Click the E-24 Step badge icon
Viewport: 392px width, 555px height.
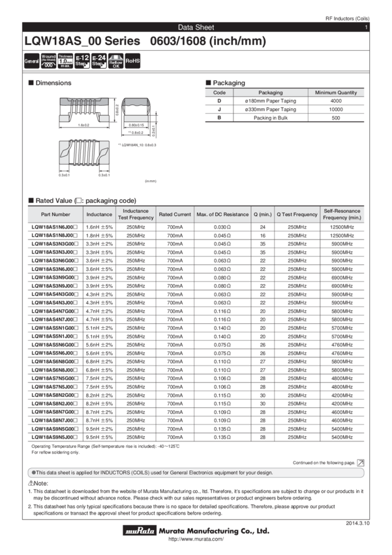pos(99,61)
